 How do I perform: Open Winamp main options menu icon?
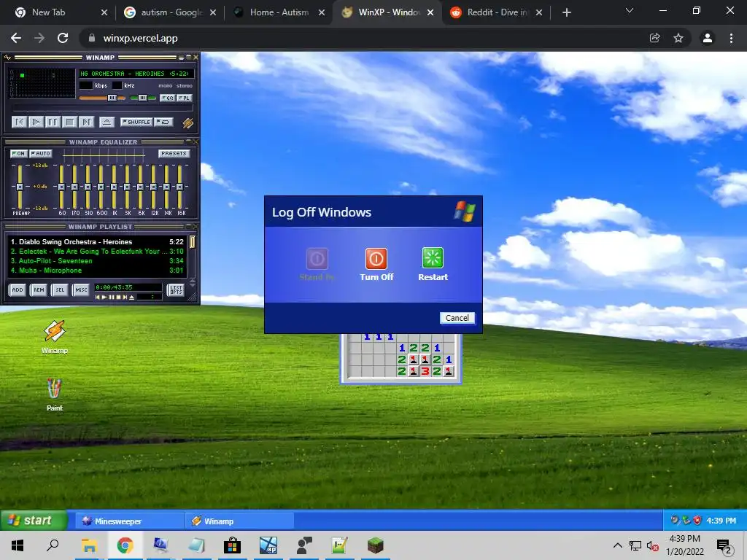(7, 58)
